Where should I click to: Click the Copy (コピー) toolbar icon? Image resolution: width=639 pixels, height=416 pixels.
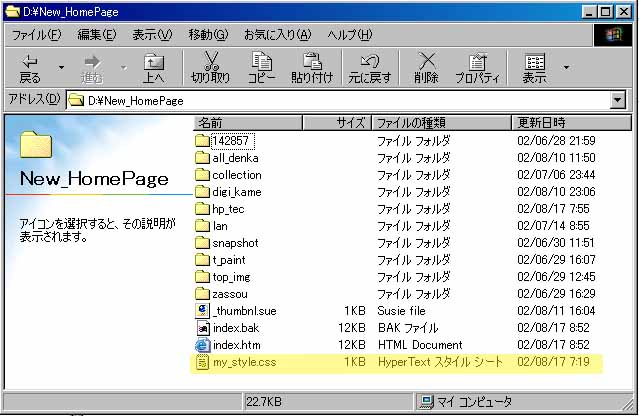coord(261,61)
